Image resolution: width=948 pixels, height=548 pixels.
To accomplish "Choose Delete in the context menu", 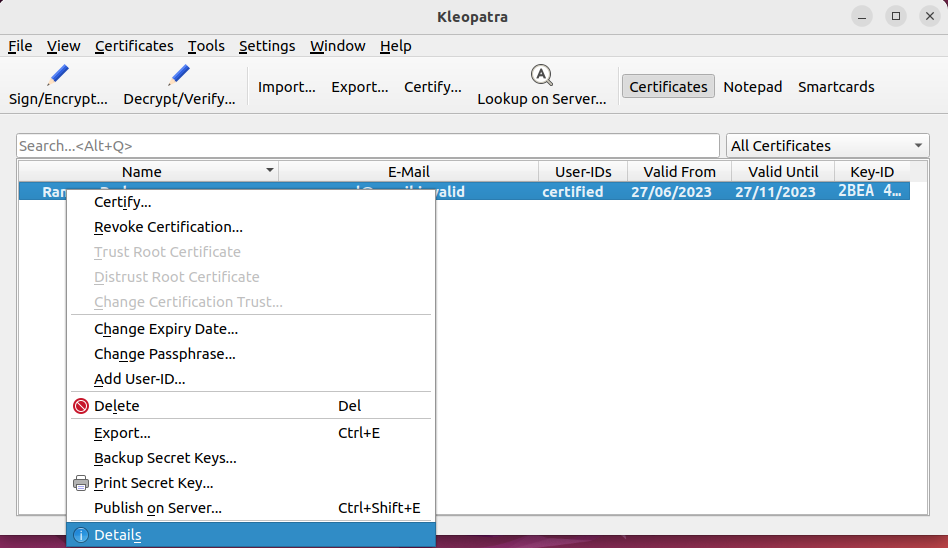I will (250, 406).
